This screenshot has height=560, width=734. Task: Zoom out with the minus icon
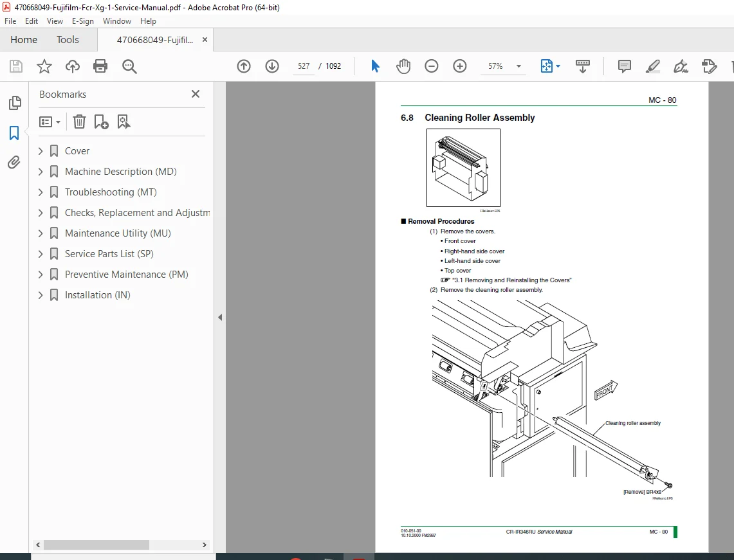pos(432,66)
